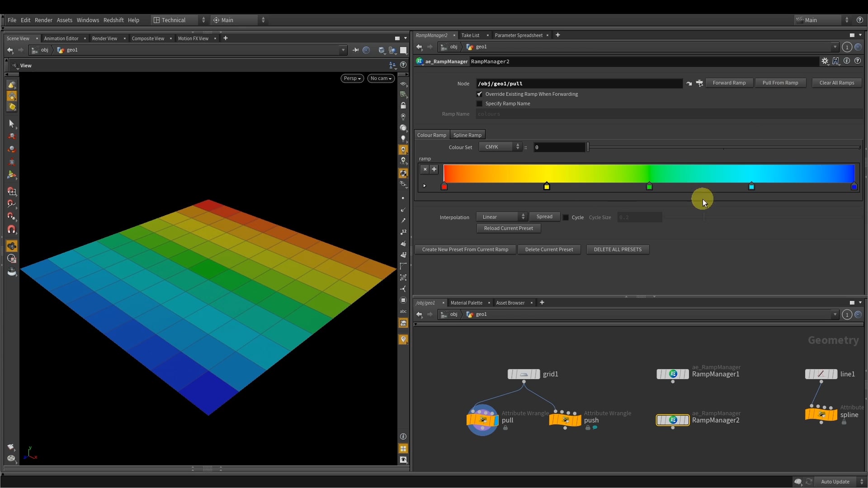Click the Forward Ramp button

pyautogui.click(x=730, y=83)
